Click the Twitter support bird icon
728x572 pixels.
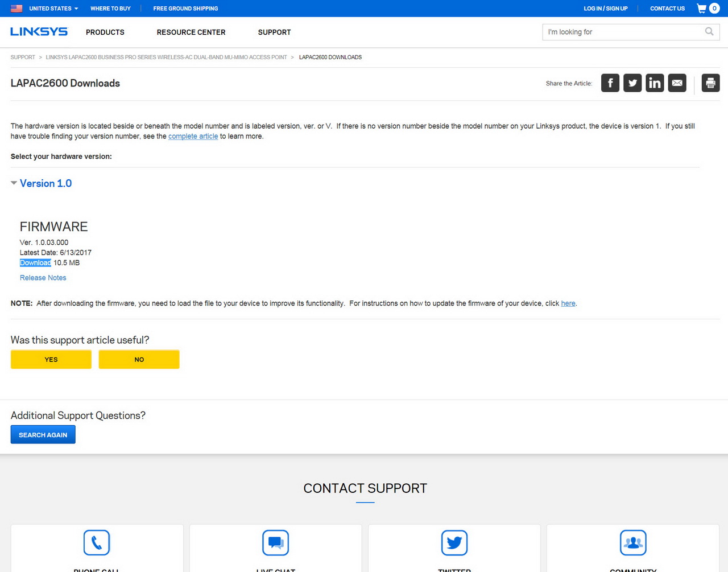454,542
